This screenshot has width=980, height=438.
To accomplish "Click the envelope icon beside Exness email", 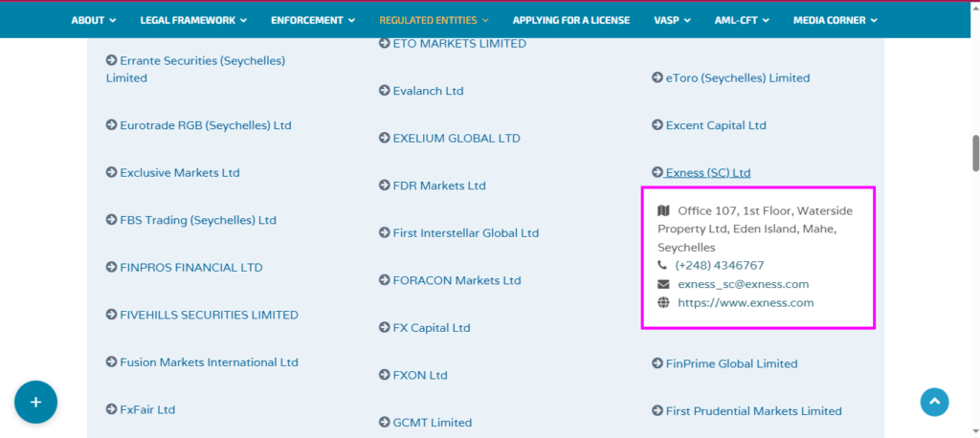I will coord(663,284).
